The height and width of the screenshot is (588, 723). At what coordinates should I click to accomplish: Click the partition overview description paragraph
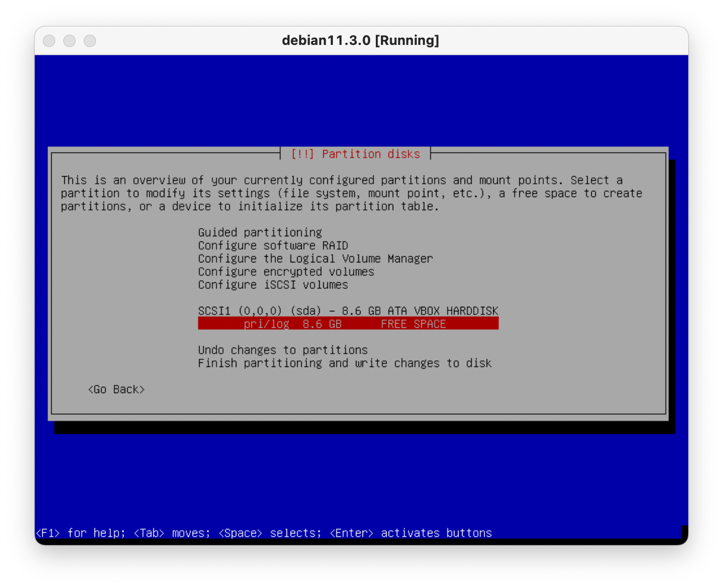click(351, 193)
